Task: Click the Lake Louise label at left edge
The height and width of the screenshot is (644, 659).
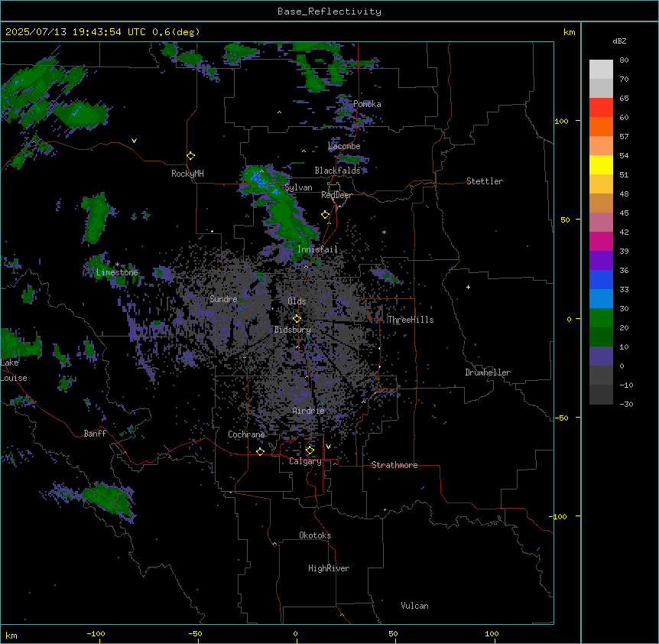Action: coord(14,370)
